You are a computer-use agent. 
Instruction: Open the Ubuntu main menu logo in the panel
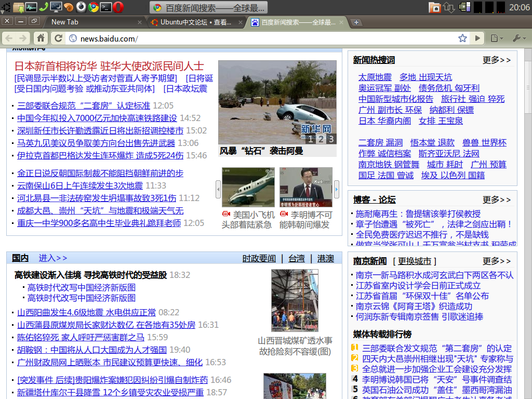point(5,7)
